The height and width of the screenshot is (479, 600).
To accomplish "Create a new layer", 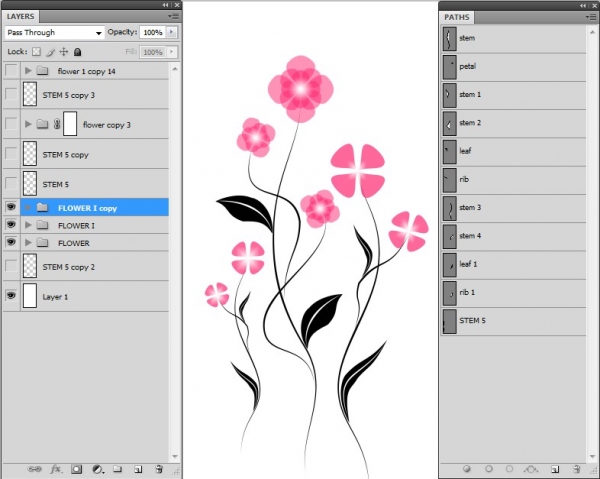I will pyautogui.click(x=138, y=469).
